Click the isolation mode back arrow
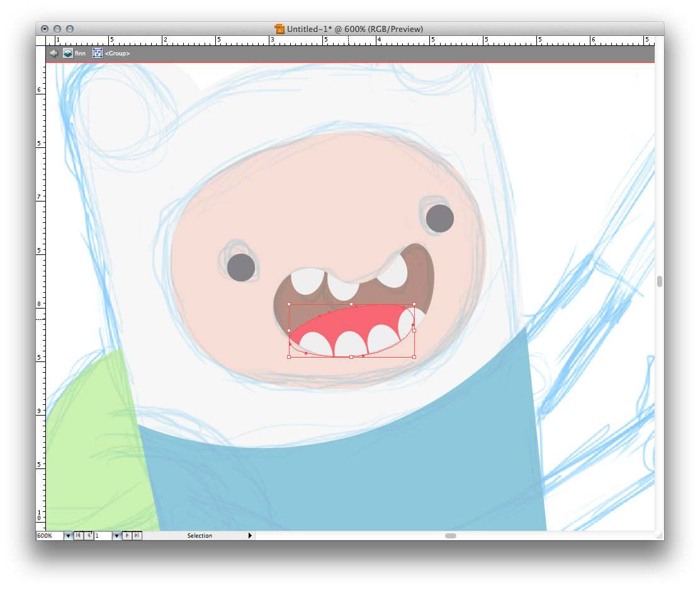Image resolution: width=700 pixels, height=590 pixels. pyautogui.click(x=54, y=54)
